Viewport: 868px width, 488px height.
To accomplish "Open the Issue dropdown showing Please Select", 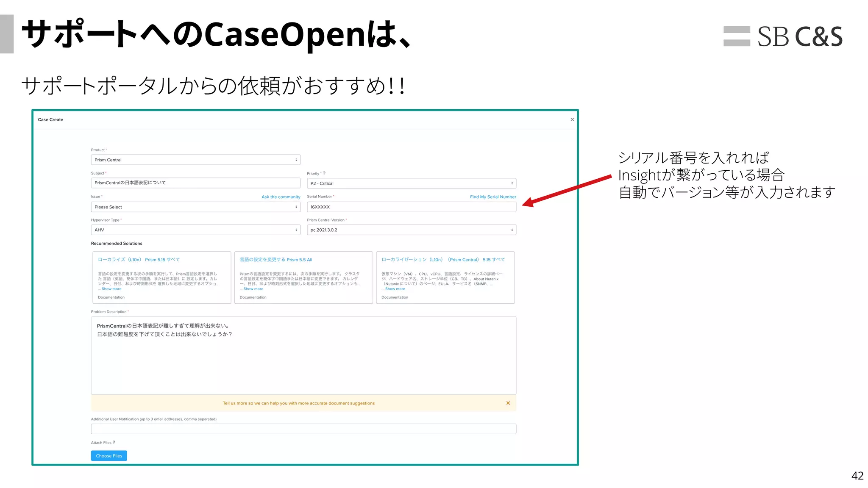I will point(195,207).
